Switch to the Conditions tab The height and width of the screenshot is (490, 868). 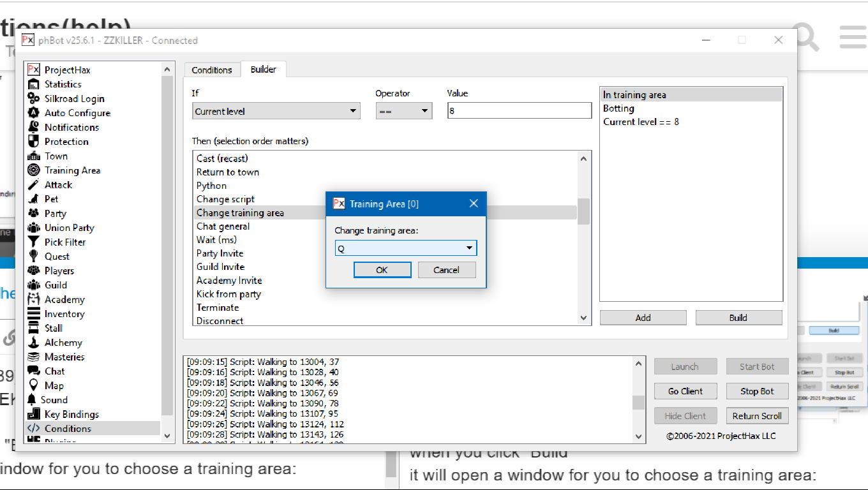click(212, 70)
